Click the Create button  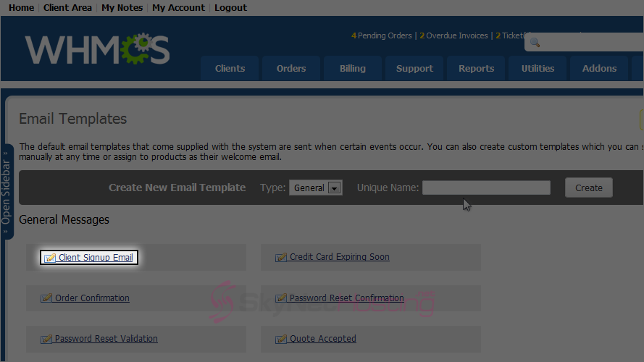[588, 188]
